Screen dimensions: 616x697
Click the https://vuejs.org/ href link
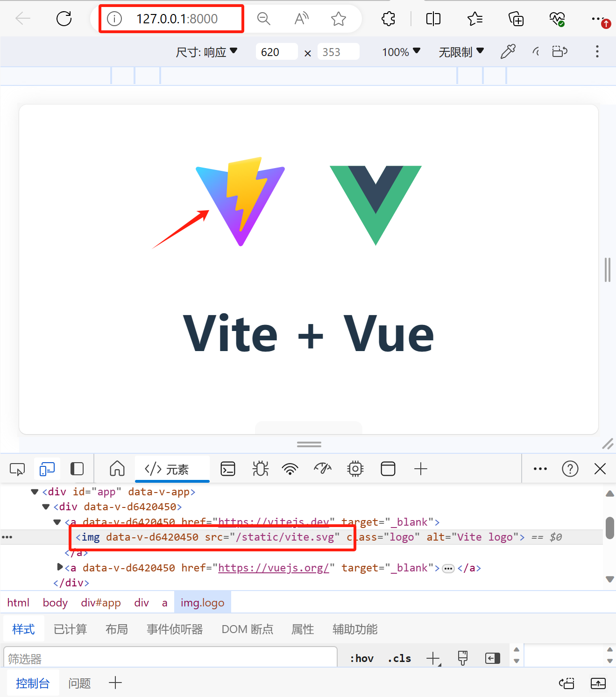tap(274, 568)
